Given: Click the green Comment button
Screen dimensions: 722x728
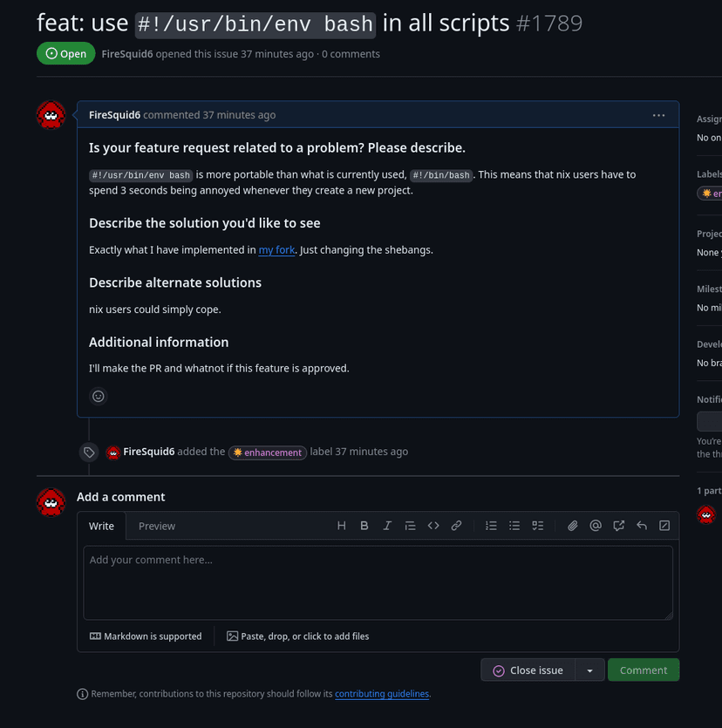Looking at the screenshot, I should (643, 670).
